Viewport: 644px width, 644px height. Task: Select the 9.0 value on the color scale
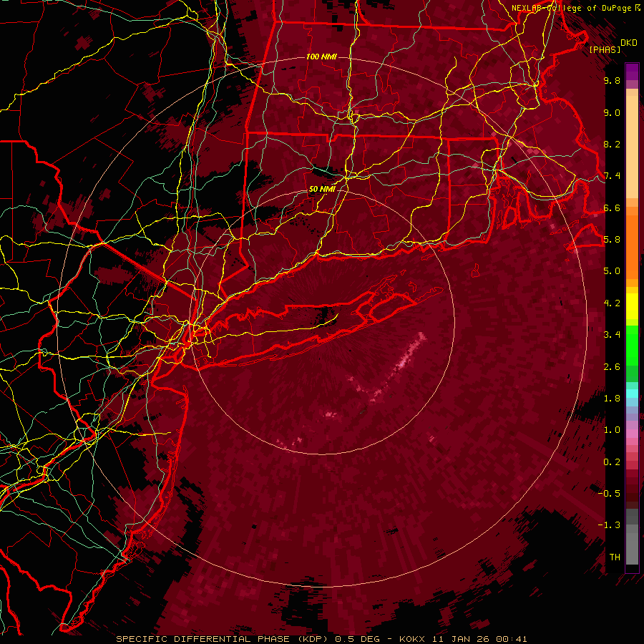click(612, 112)
